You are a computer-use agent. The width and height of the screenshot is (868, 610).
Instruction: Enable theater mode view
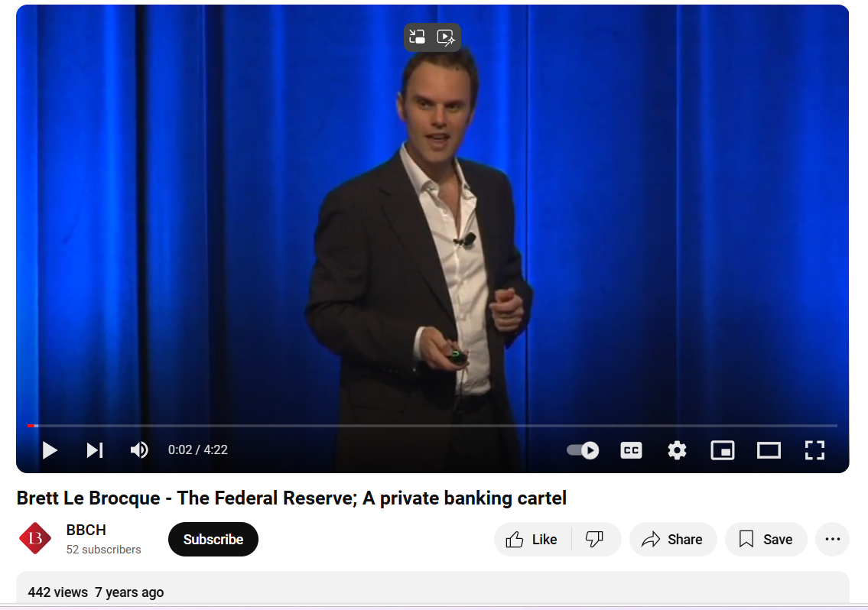[x=769, y=450]
